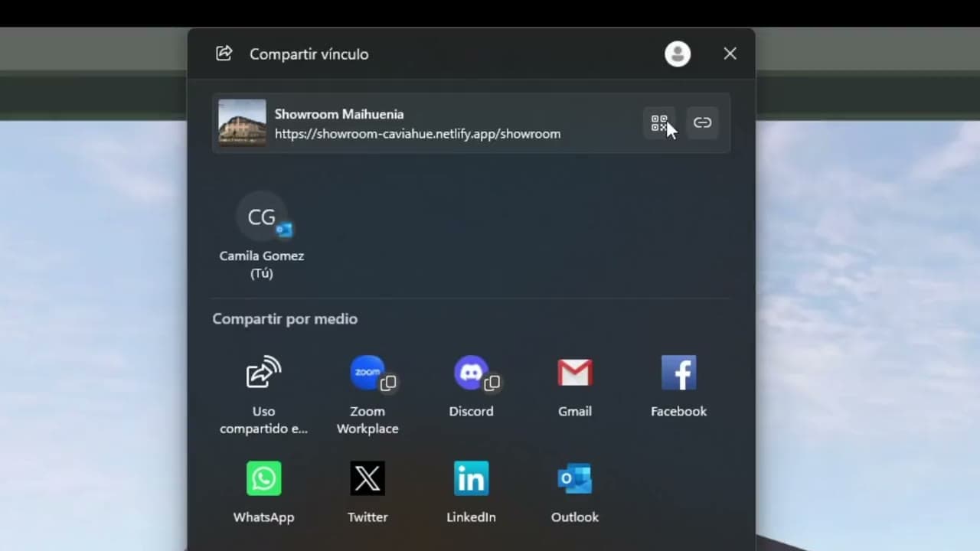Click the share icon beside Compartir vínculo
The width and height of the screenshot is (980, 551).
(224, 53)
